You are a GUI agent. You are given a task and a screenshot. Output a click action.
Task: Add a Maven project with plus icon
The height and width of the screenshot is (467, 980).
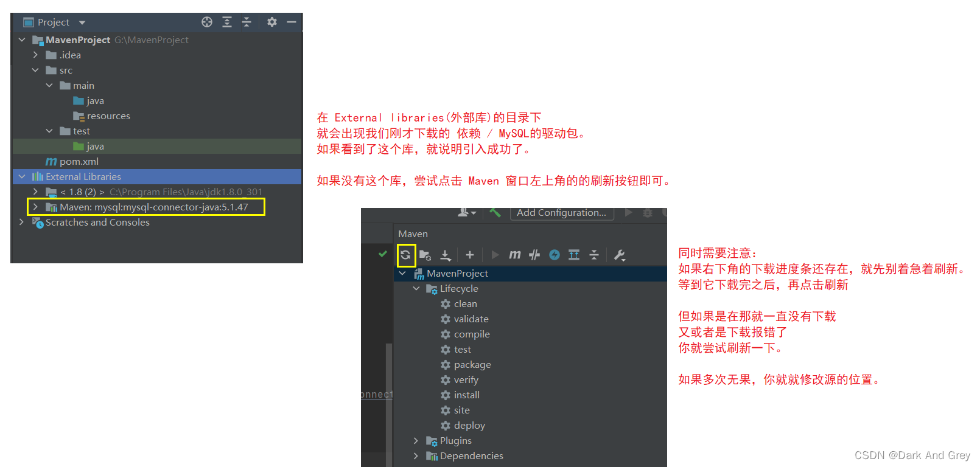click(470, 255)
